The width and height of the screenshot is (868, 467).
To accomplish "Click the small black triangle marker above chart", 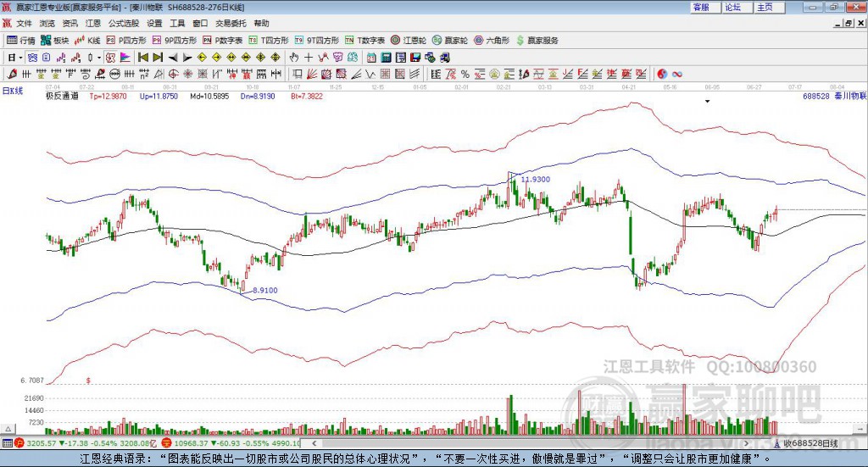I will (707, 101).
